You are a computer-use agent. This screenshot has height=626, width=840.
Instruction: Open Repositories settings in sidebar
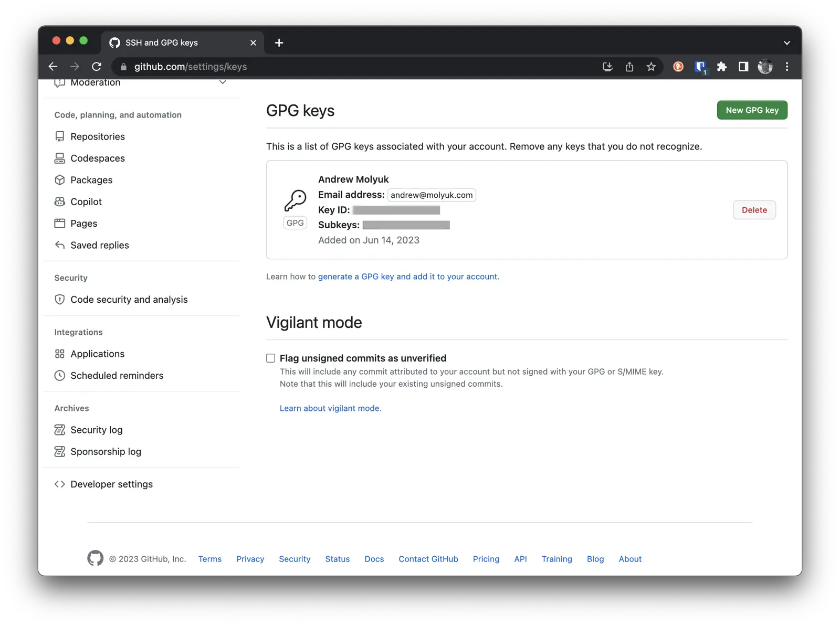(97, 136)
